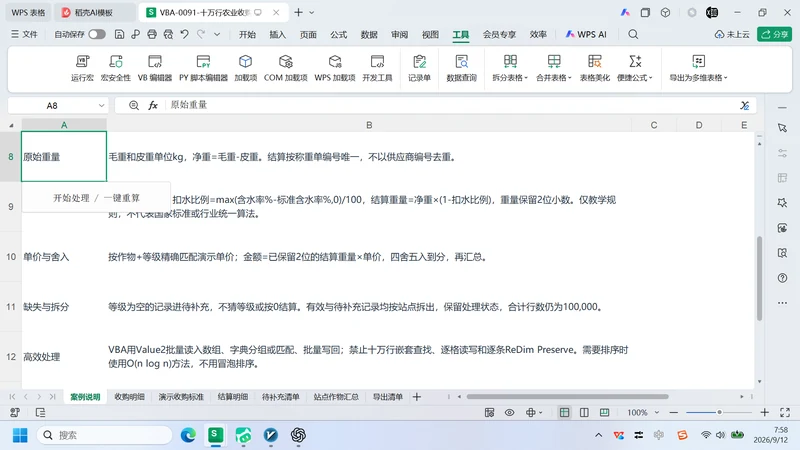
Task: Open help icon in right sidebar
Action: (782, 278)
